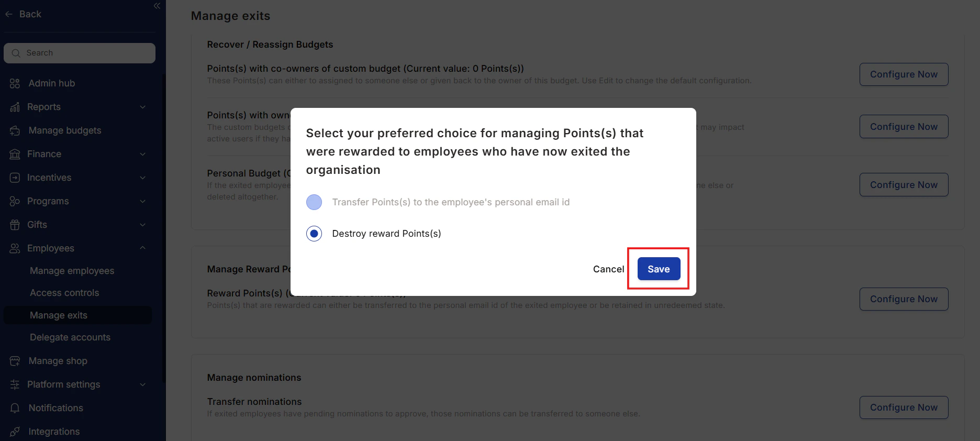Screen dimensions: 980x441
Task: Click the Manage budgets piggy bank icon
Action: point(15,130)
